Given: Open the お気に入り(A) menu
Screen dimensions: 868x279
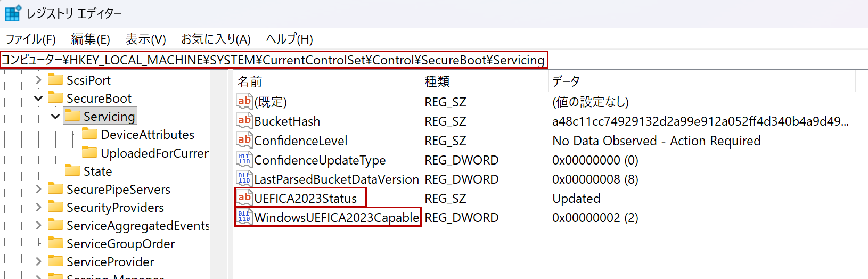Looking at the screenshot, I should (216, 39).
